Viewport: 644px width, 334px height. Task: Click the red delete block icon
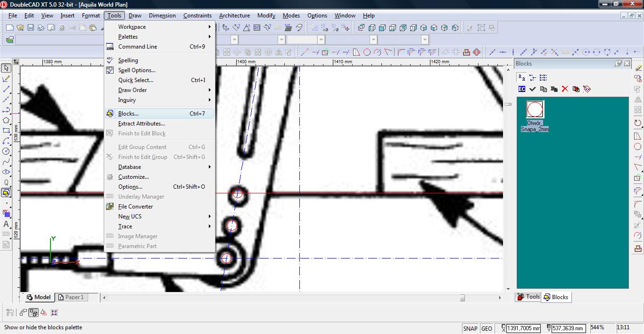click(x=565, y=89)
